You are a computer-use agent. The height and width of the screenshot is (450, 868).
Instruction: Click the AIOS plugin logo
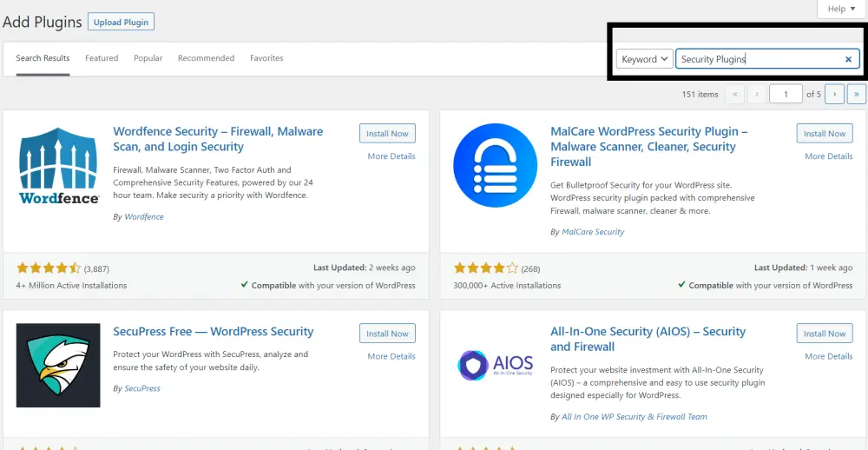click(x=495, y=364)
